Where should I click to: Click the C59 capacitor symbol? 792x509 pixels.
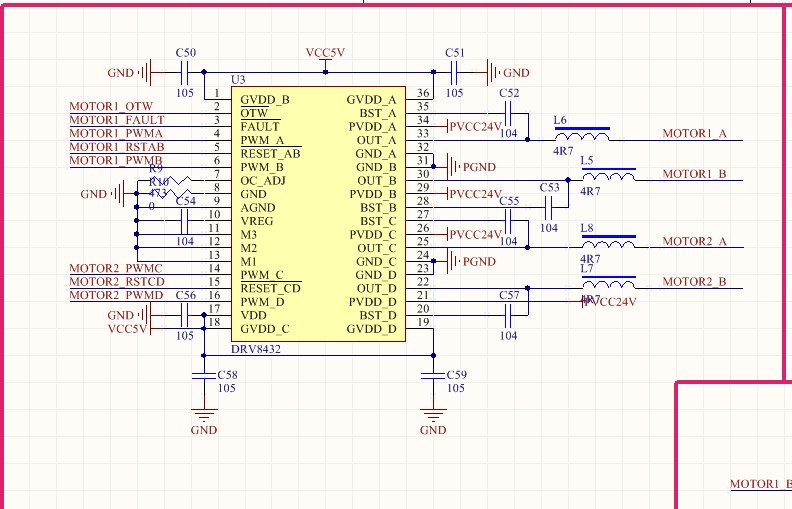433,375
